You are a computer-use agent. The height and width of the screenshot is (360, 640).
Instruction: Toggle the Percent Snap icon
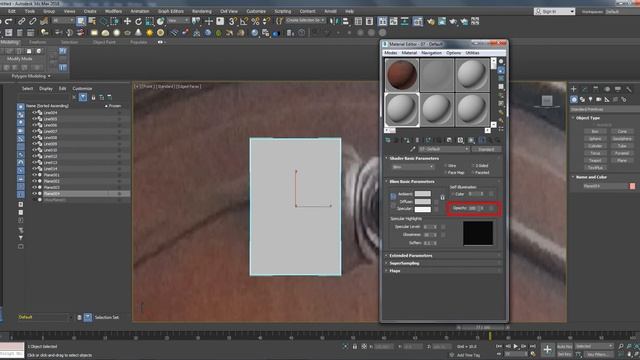tap(256, 21)
